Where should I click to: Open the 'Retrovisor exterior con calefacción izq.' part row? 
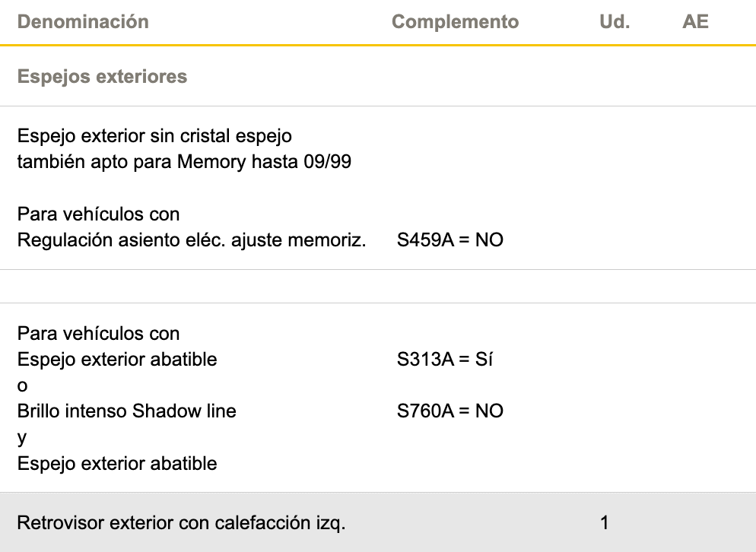(x=181, y=523)
